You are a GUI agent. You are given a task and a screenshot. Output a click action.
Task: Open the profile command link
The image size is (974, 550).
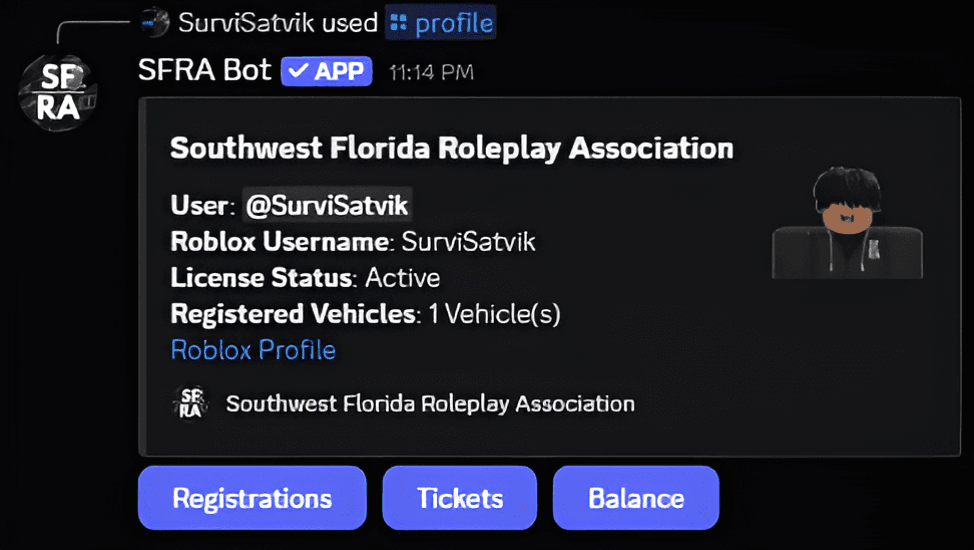(x=440, y=22)
